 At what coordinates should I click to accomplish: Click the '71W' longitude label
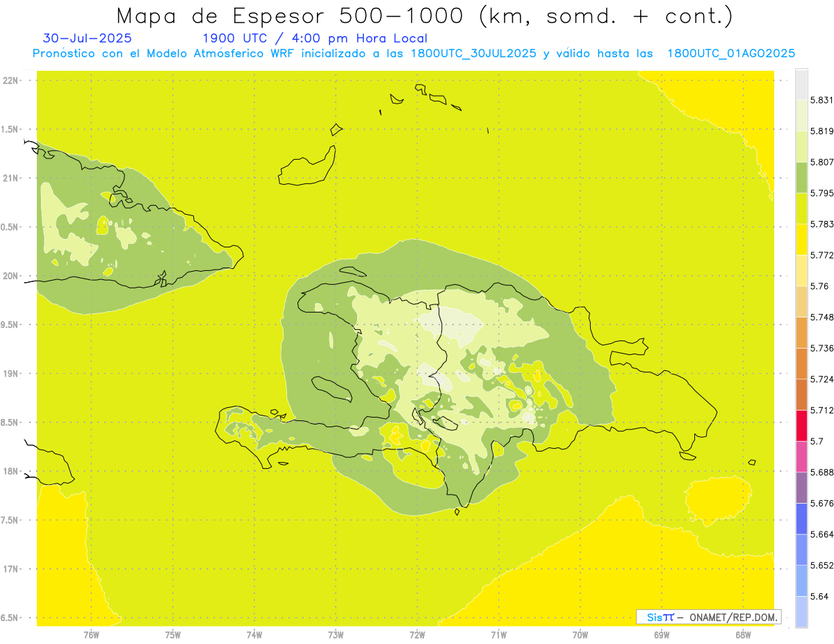pos(499,634)
